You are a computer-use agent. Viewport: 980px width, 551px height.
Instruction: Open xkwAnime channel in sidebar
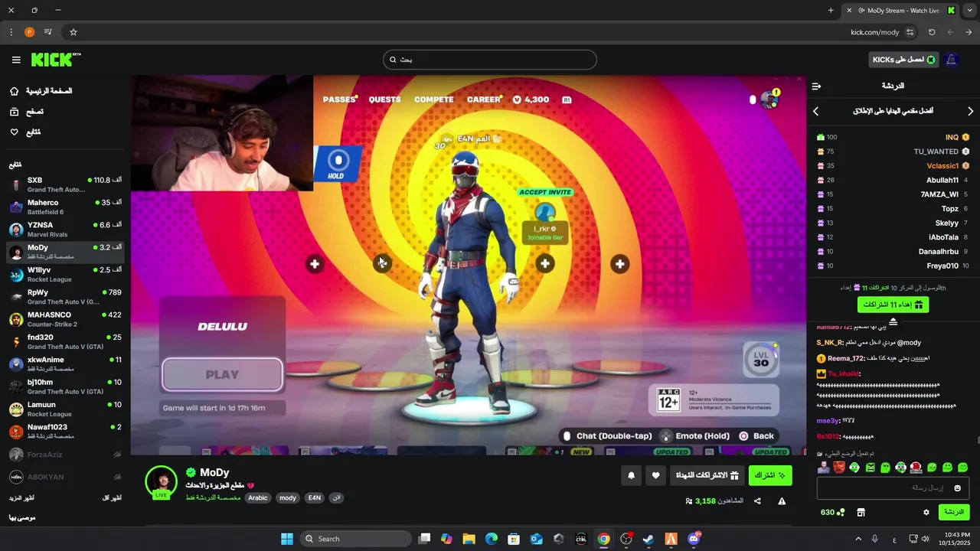pos(65,364)
